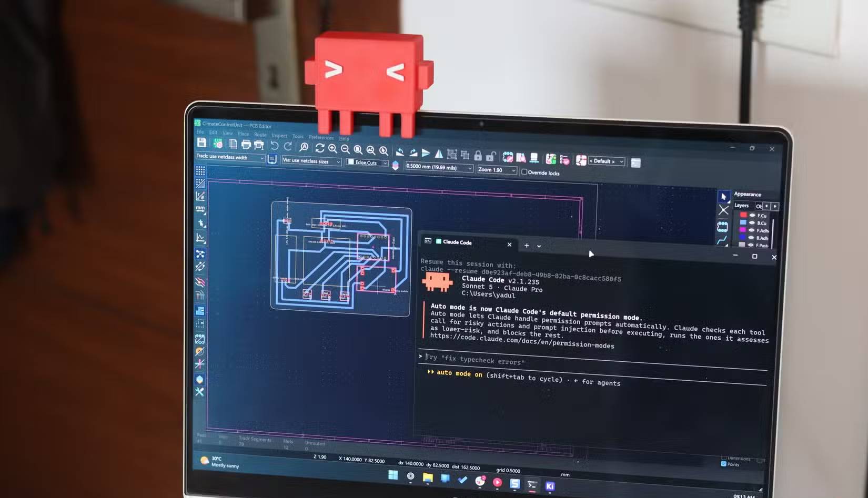Enable the Override locks checkbox

click(x=524, y=172)
